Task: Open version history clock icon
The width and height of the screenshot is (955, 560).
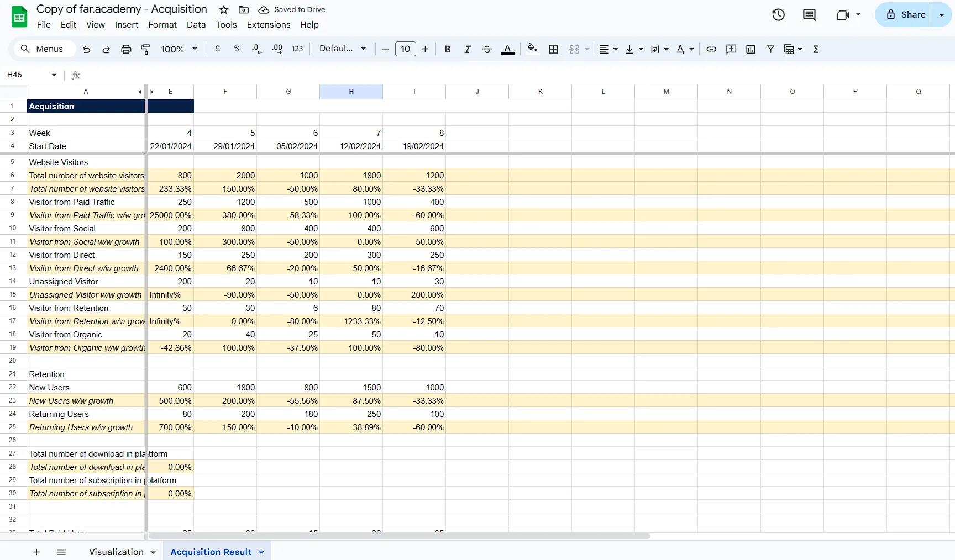Action: tap(779, 15)
